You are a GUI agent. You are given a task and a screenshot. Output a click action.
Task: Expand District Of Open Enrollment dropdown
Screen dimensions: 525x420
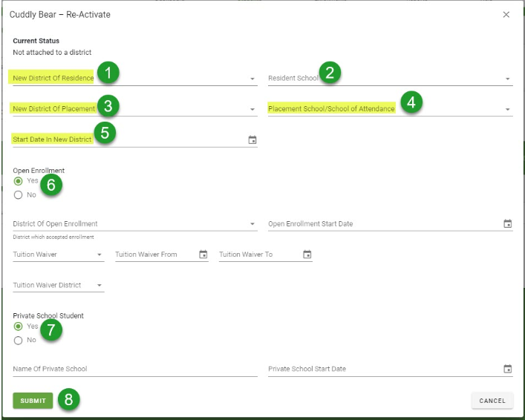252,224
